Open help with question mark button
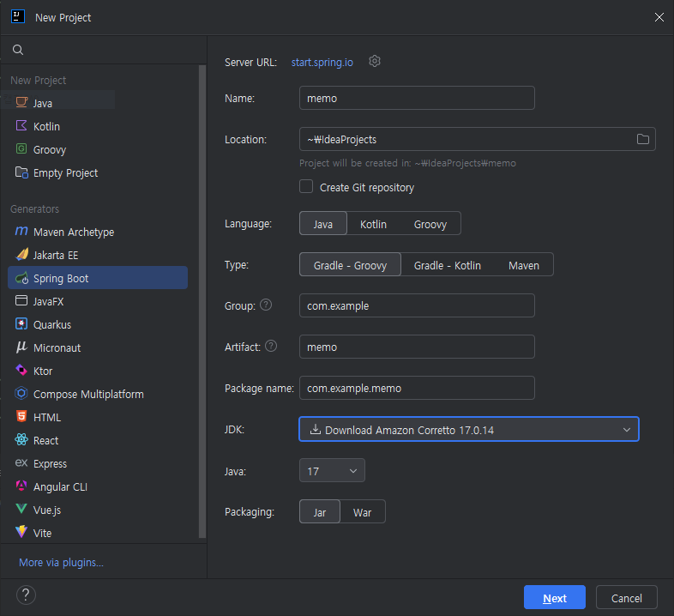 click(x=26, y=595)
